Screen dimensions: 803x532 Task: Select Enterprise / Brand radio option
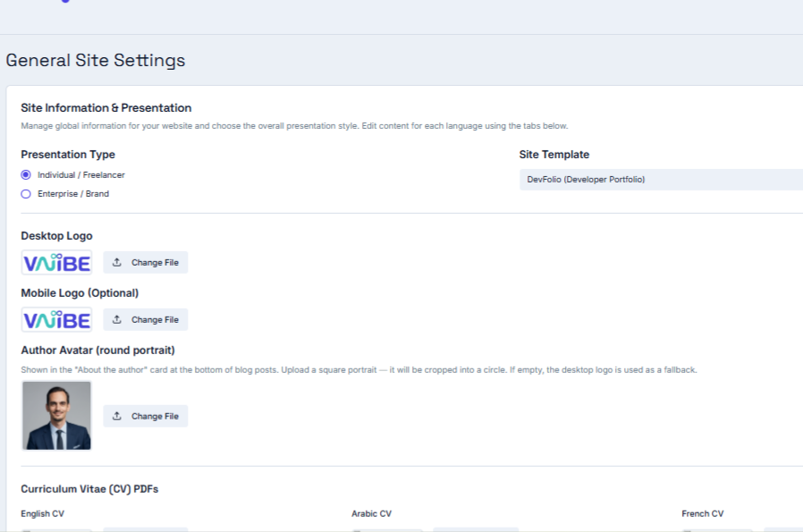point(26,194)
